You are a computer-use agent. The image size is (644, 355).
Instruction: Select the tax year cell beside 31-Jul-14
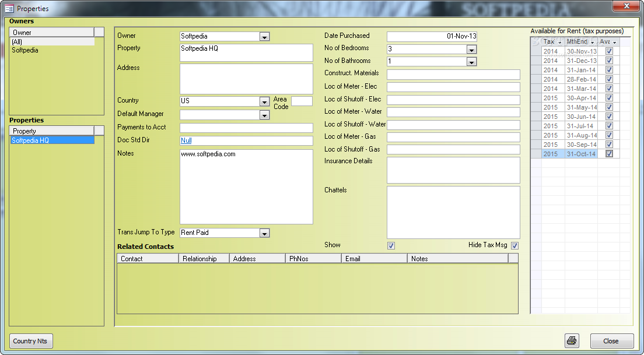(553, 126)
